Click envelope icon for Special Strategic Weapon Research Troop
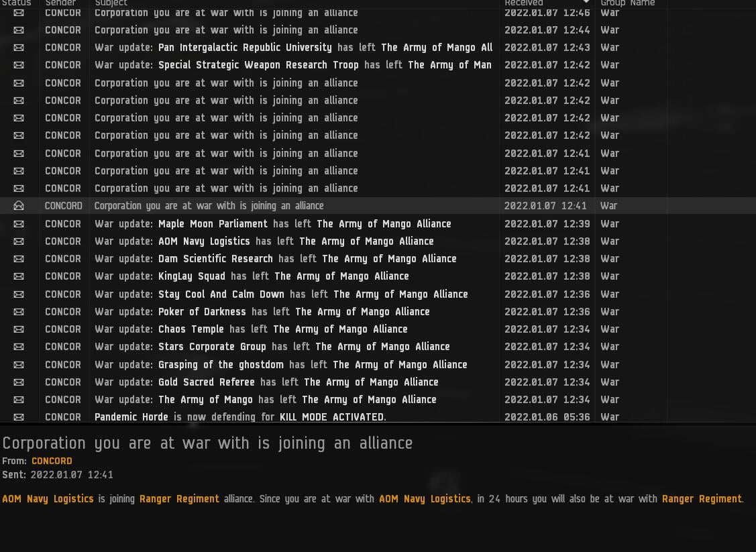Viewport: 756px width, 552px height. [19, 65]
